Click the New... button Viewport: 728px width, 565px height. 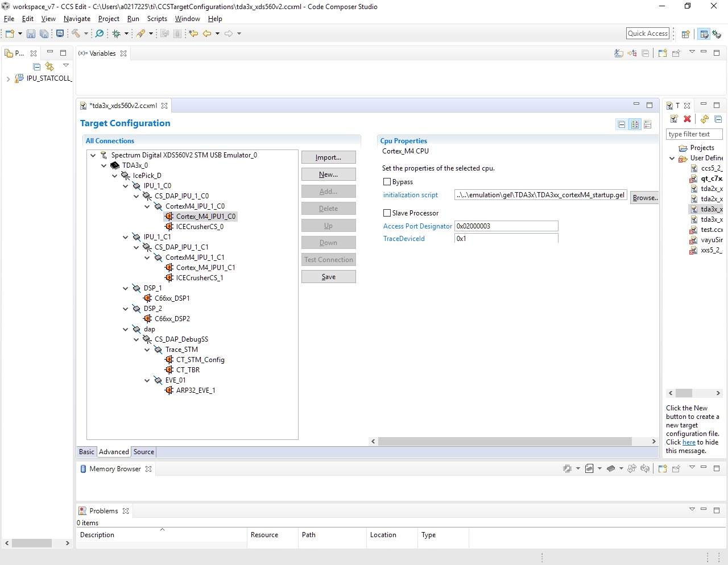click(x=329, y=175)
